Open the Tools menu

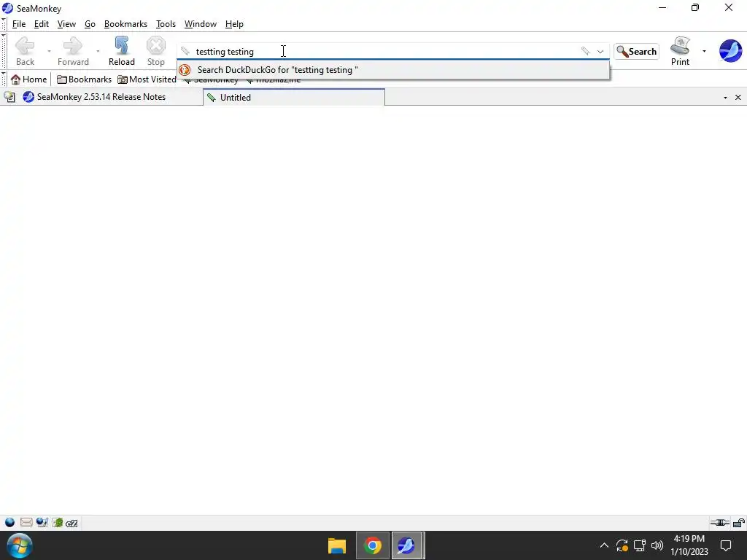tap(166, 24)
